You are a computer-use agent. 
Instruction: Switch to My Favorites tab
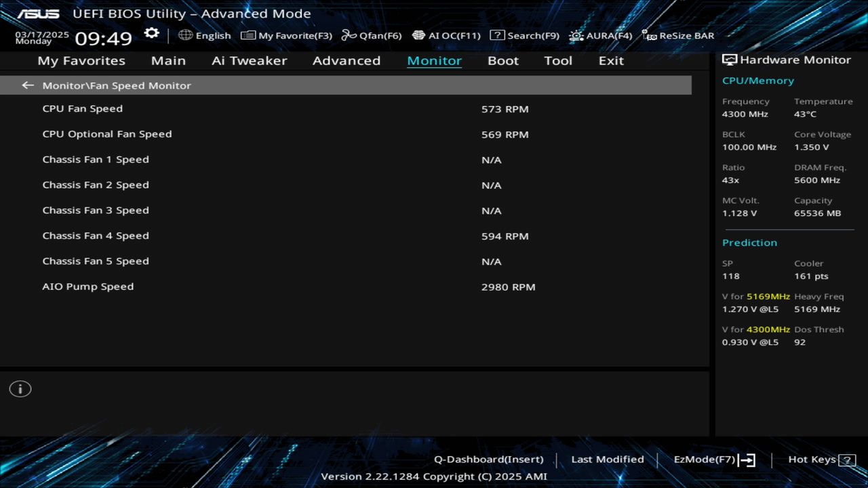(81, 60)
